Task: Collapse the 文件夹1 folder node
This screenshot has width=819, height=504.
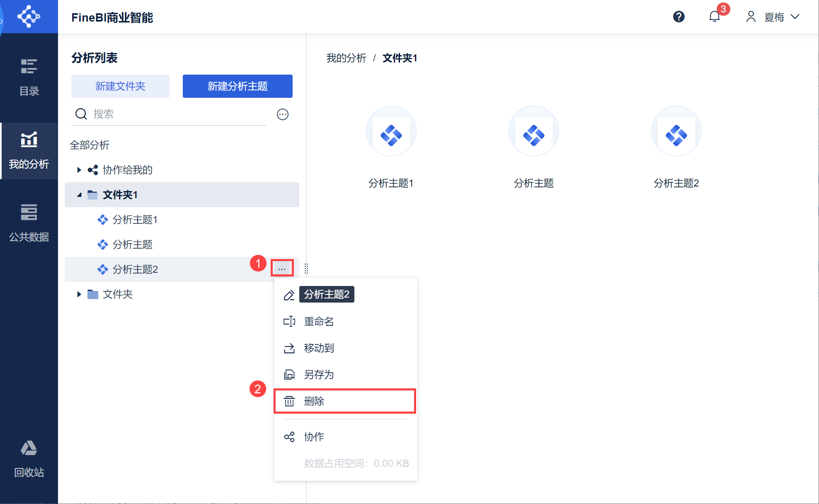Action: coord(79,195)
